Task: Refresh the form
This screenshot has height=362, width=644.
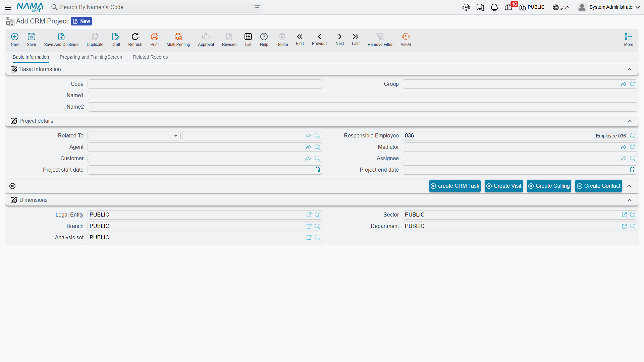Action: pyautogui.click(x=135, y=40)
